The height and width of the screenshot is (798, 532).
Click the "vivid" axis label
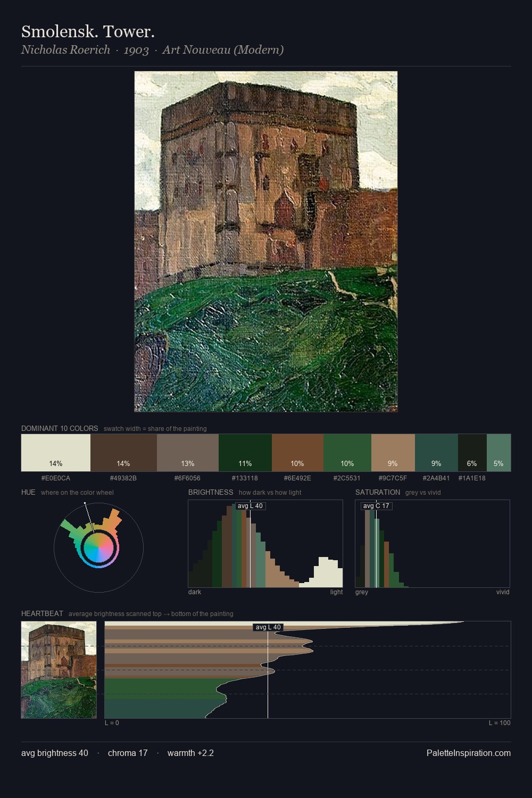pyautogui.click(x=503, y=592)
